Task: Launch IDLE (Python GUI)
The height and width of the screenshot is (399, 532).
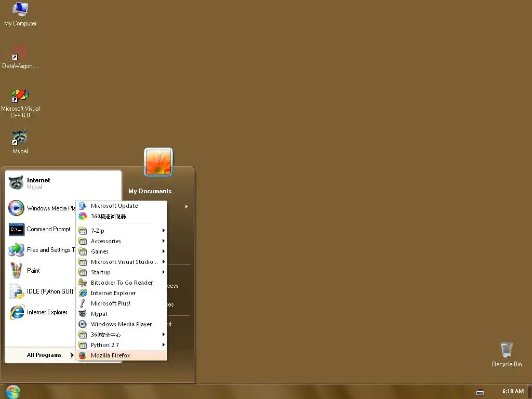Action: (x=41, y=291)
